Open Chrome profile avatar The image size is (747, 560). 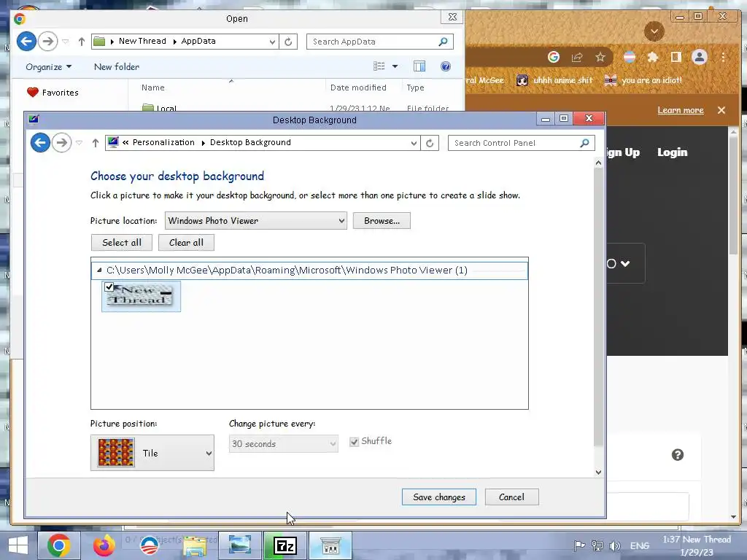pos(700,57)
